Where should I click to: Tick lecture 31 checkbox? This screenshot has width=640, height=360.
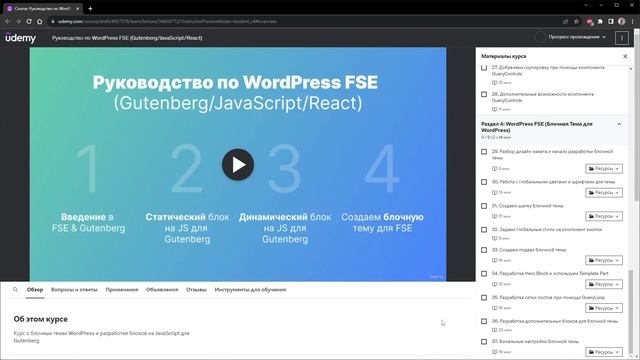point(484,206)
